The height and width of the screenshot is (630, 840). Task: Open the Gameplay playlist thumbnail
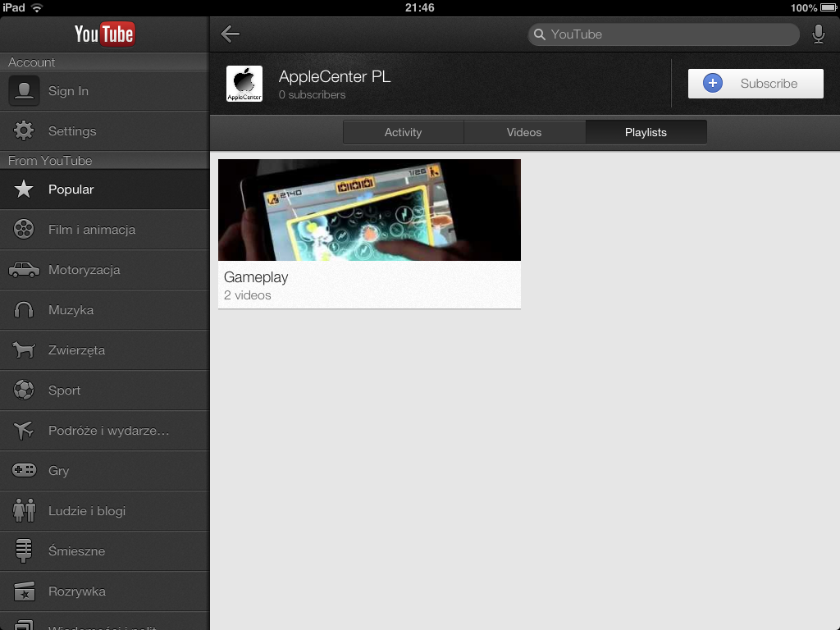tap(369, 210)
